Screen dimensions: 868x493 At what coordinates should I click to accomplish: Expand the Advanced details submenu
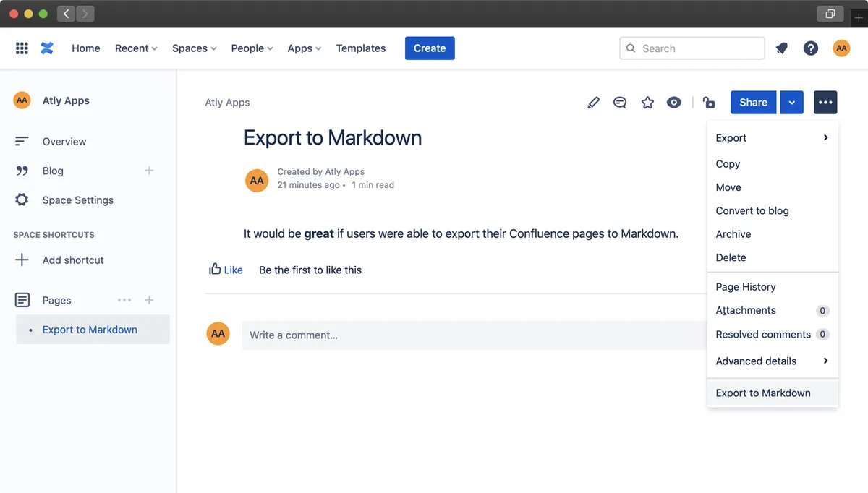(x=773, y=361)
